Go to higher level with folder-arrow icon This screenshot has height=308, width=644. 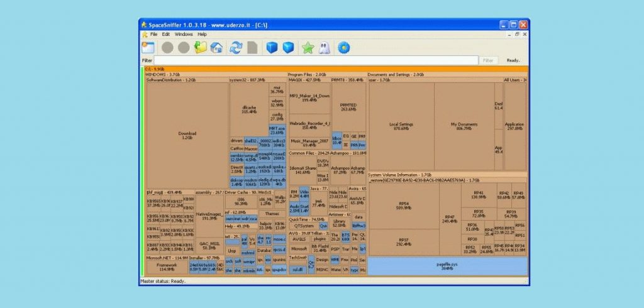[201, 48]
